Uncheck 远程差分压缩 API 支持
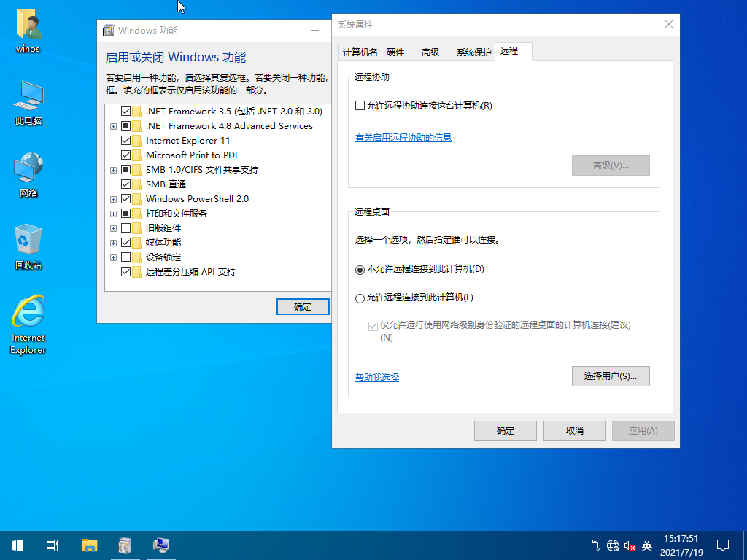747x560 pixels. (x=125, y=272)
